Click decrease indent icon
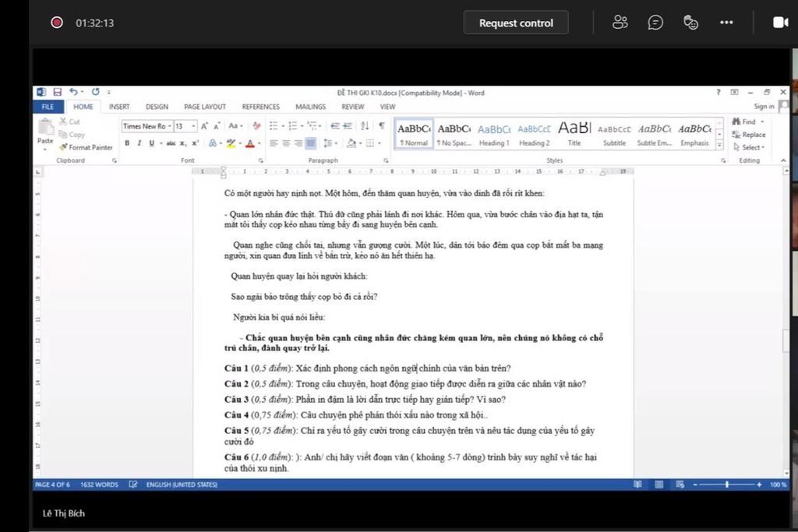 tap(335, 126)
